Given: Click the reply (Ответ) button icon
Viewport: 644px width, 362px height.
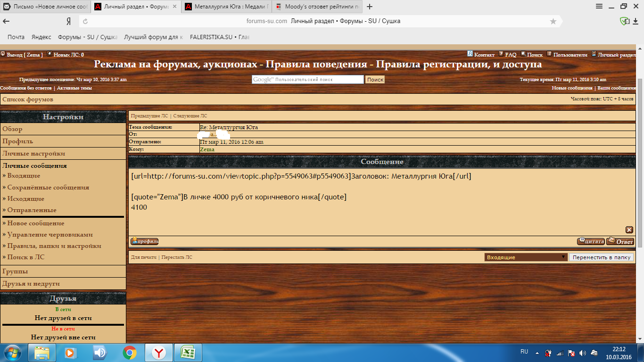Looking at the screenshot, I should pos(620,241).
